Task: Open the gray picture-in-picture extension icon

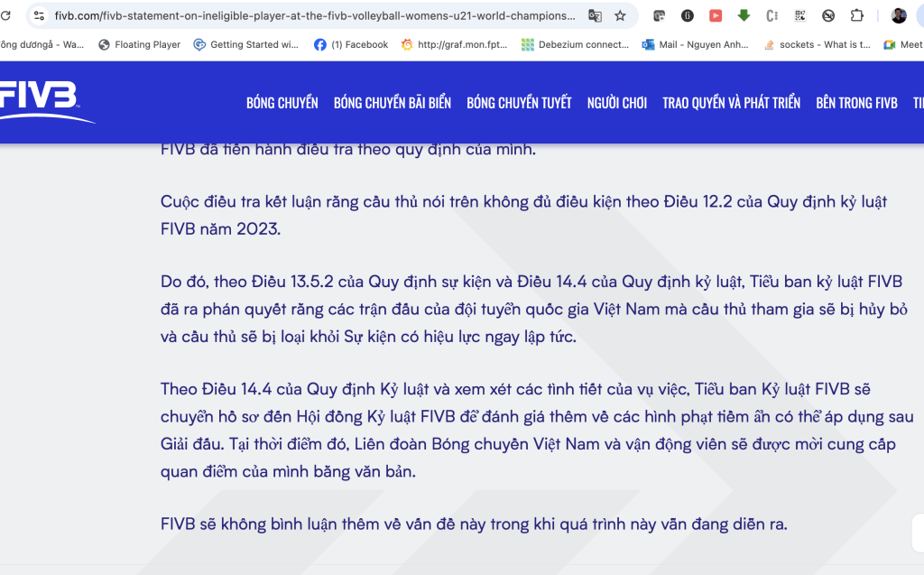Action: tap(660, 16)
